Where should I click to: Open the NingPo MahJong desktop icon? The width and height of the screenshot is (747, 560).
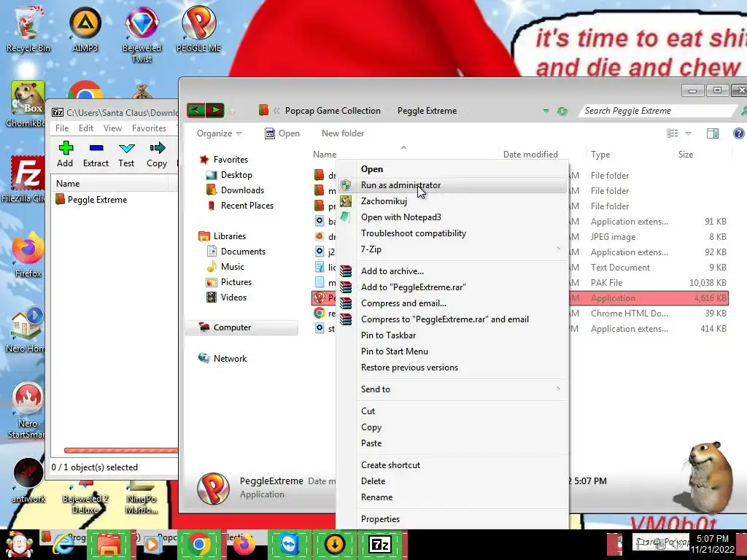pyautogui.click(x=142, y=498)
